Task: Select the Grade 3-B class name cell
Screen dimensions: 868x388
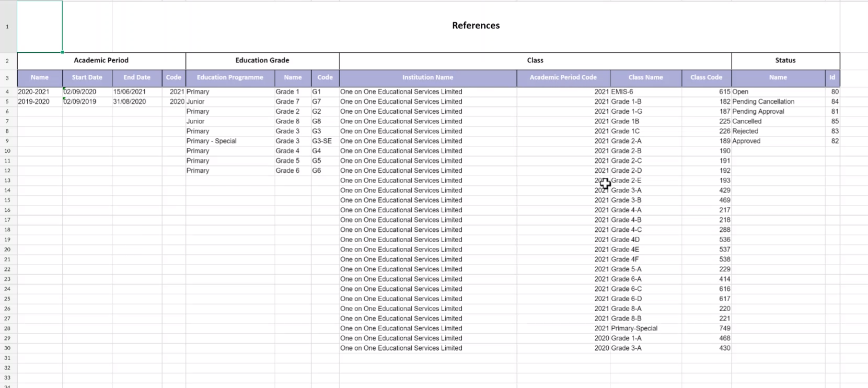Action: (x=646, y=200)
